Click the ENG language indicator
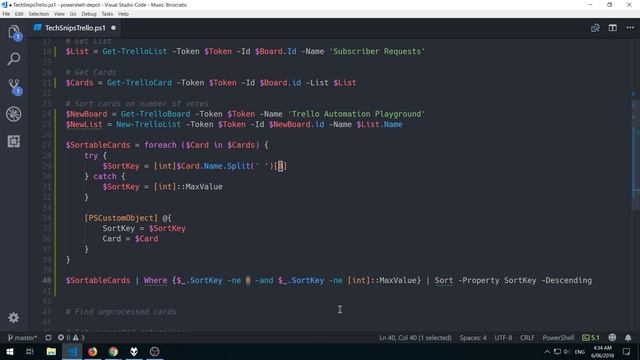This screenshot has height=360, width=640. click(580, 352)
